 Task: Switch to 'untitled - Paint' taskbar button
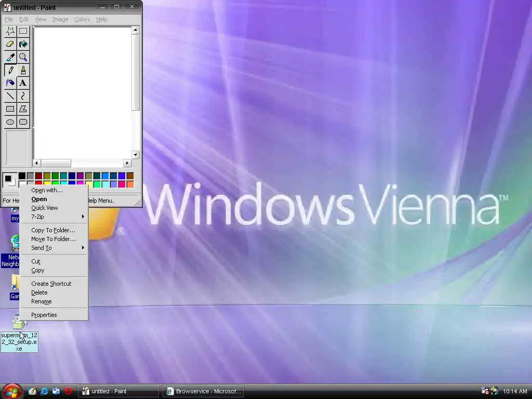pyautogui.click(x=118, y=391)
